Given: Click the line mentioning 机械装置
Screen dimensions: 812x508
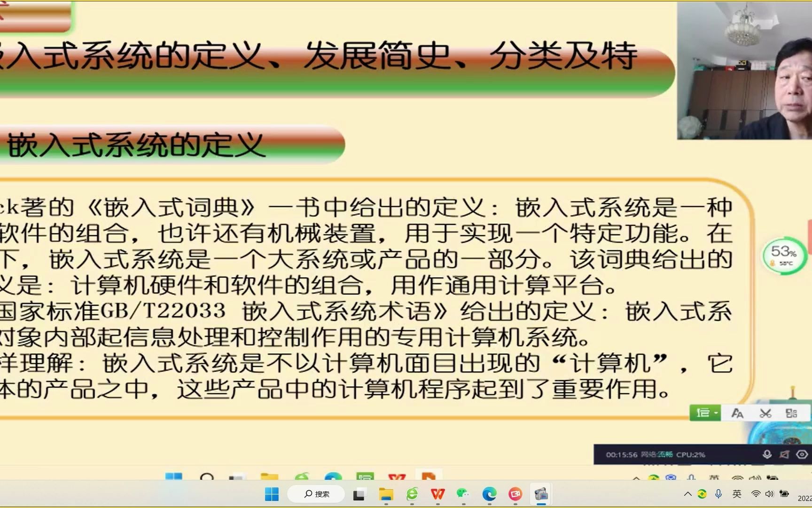Looking at the screenshot, I should tap(367, 233).
